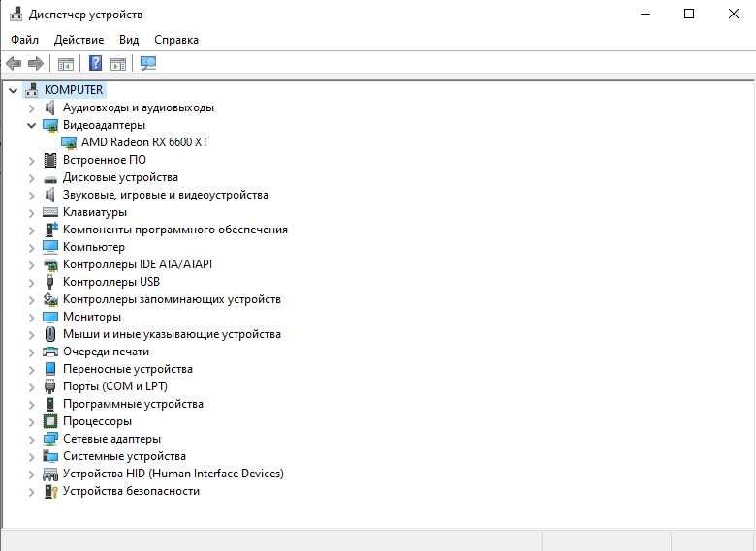Select the Программные устройства row
Image resolution: width=756 pixels, height=551 pixels.
point(133,404)
